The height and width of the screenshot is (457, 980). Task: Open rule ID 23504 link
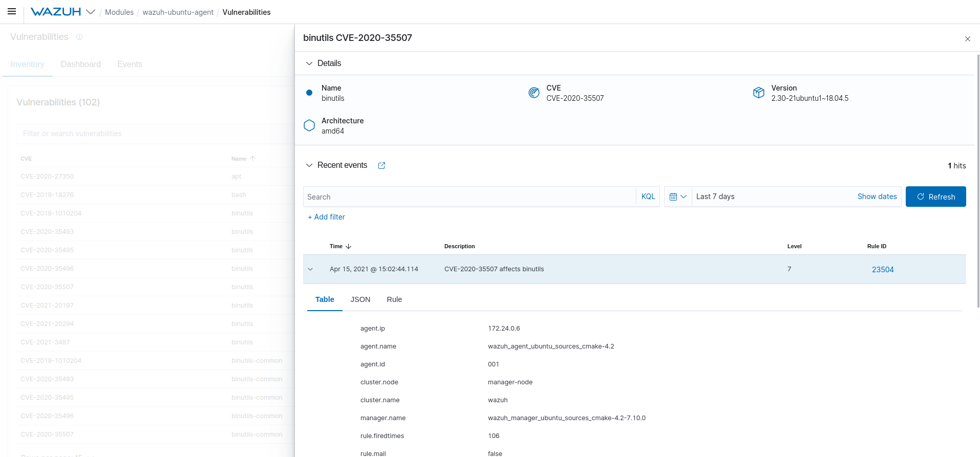click(882, 270)
